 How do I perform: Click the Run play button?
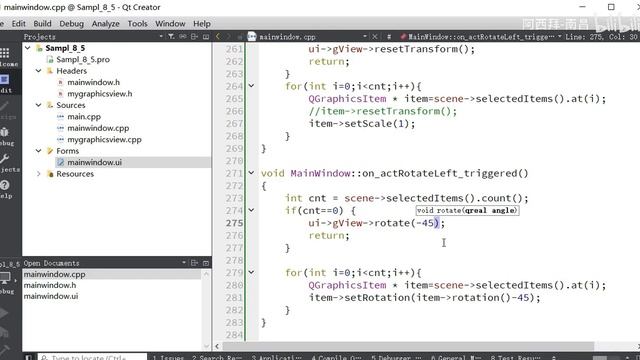click(x=4, y=313)
